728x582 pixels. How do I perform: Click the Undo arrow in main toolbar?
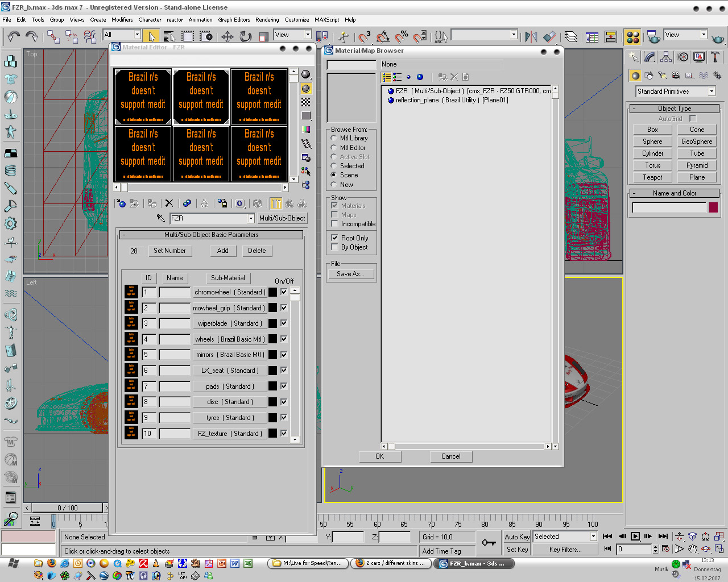(13, 37)
